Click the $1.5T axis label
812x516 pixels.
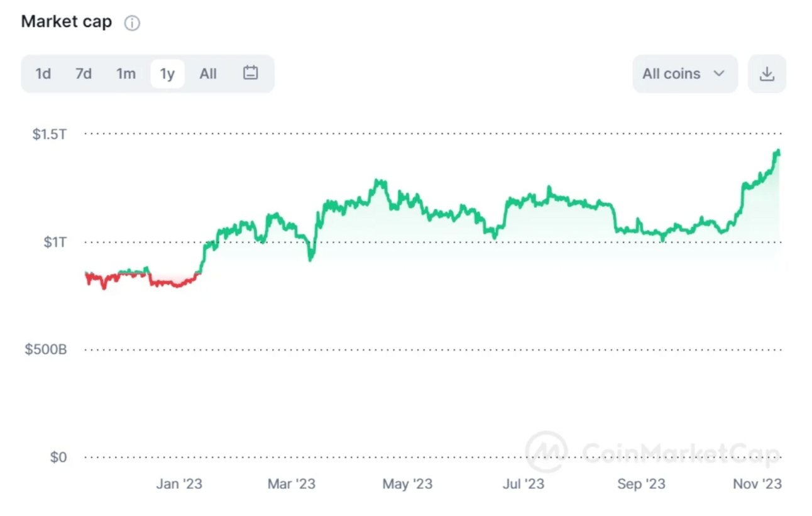click(49, 134)
